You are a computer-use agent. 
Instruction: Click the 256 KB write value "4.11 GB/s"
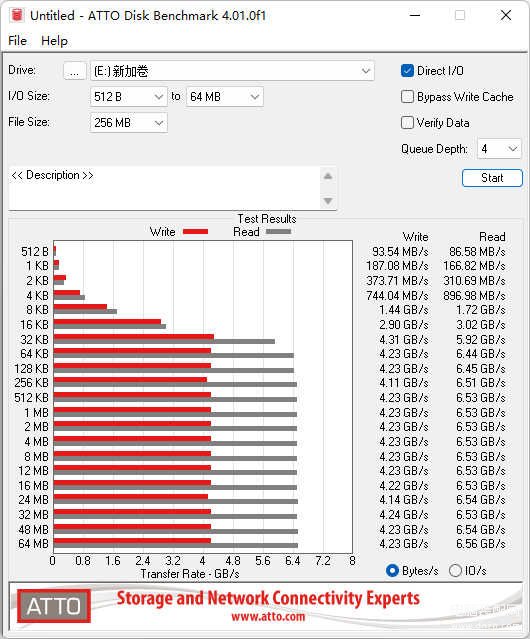point(404,383)
